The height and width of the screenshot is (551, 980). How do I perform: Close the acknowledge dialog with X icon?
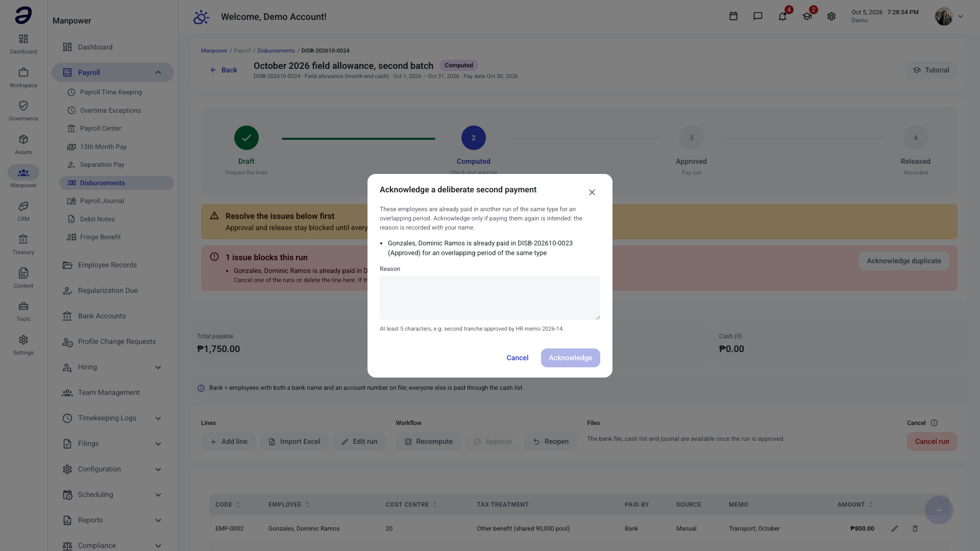tap(592, 192)
